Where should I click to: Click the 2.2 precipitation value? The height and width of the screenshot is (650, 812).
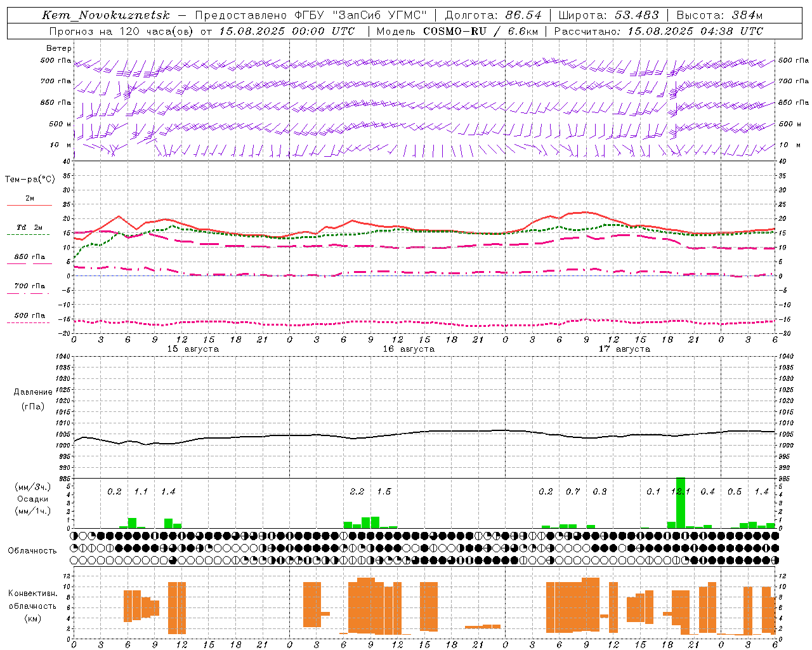(357, 492)
